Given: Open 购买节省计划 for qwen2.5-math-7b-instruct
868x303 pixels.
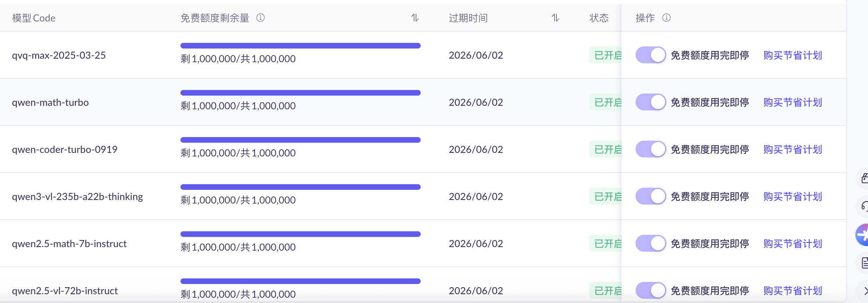Looking at the screenshot, I should coord(793,244).
